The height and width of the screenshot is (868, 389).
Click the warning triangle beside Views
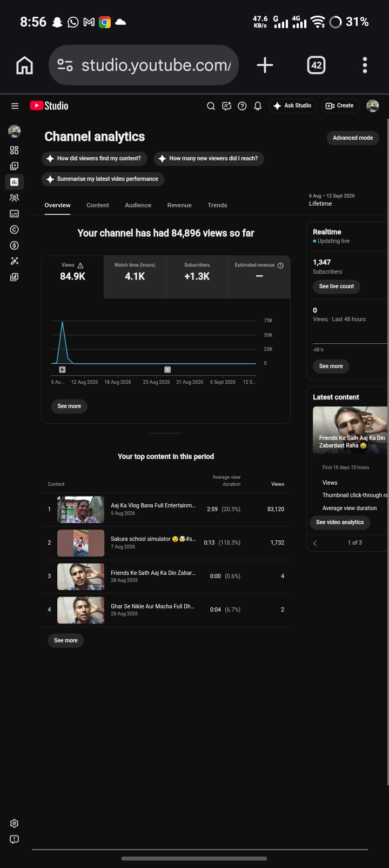81,266
